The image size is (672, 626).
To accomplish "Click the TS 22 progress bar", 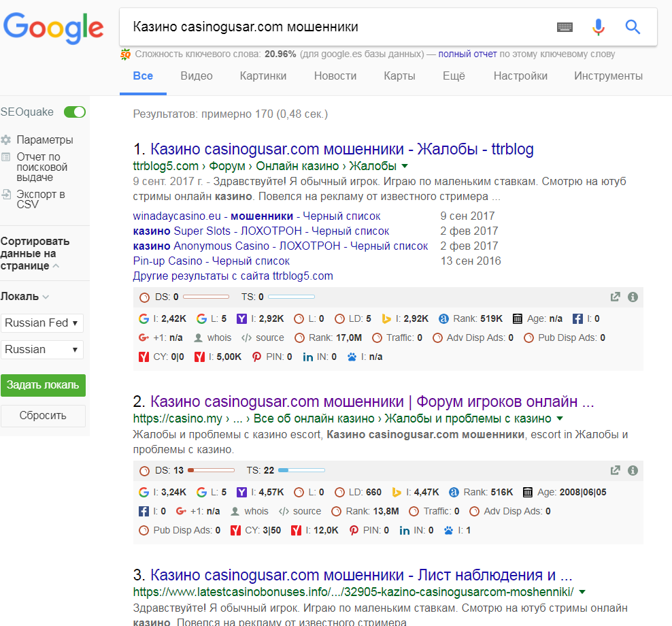I will click(x=302, y=470).
